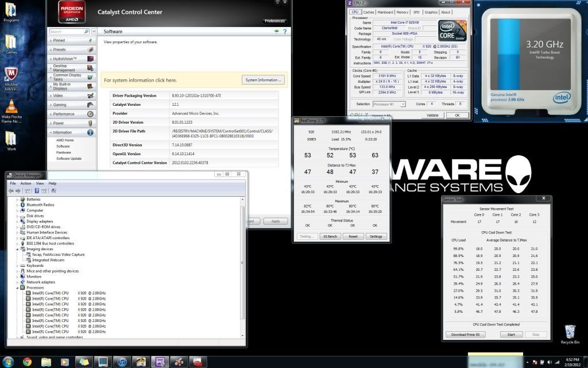Open the File menu in Device Manager
Screen dimensions: 588x368
(x=13, y=183)
